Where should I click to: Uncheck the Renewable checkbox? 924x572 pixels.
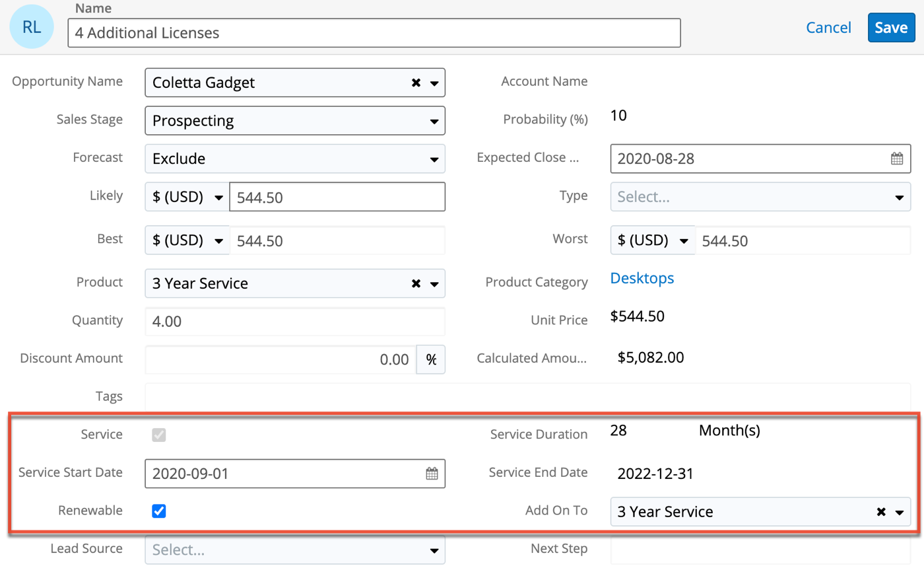[x=158, y=511]
